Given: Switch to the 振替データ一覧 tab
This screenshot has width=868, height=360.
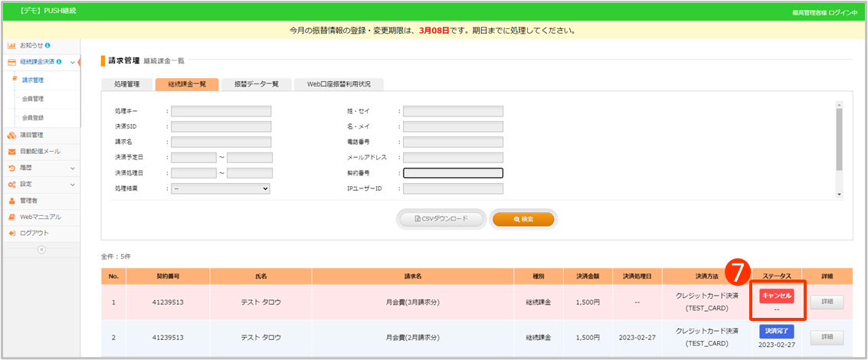Looking at the screenshot, I should [x=256, y=84].
